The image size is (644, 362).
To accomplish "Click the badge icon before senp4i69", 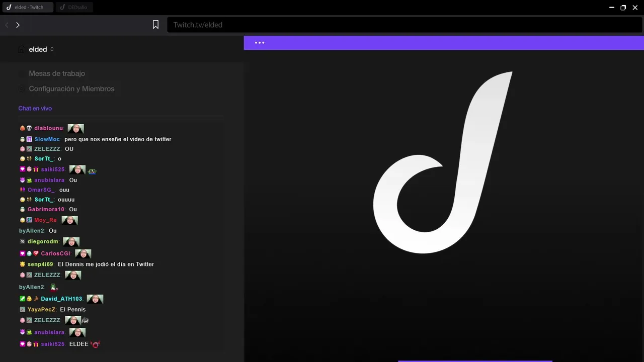I will pos(22,264).
